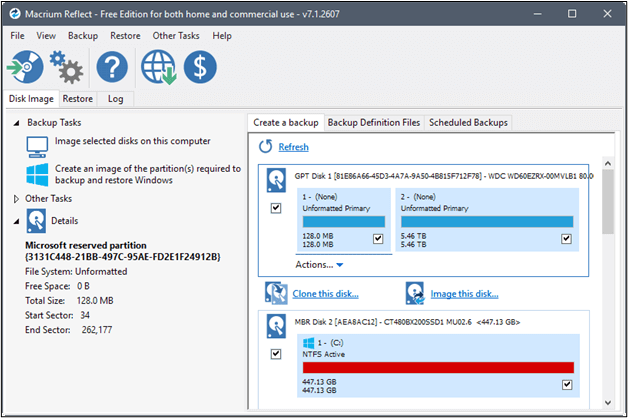Viewport: 628px width, 418px height.
Task: Click the globe update download icon
Action: pos(159,69)
